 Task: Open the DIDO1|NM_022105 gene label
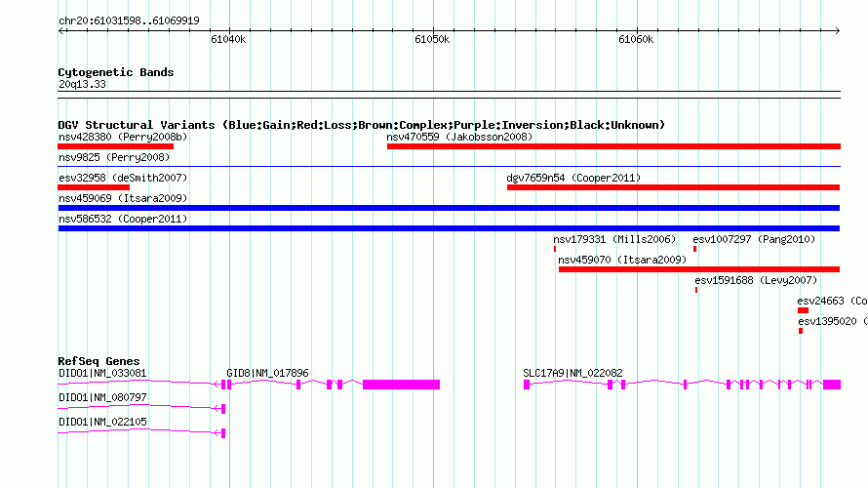click(102, 422)
